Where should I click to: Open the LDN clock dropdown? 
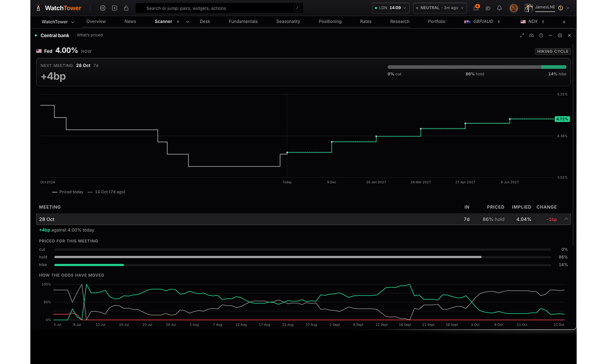[391, 8]
